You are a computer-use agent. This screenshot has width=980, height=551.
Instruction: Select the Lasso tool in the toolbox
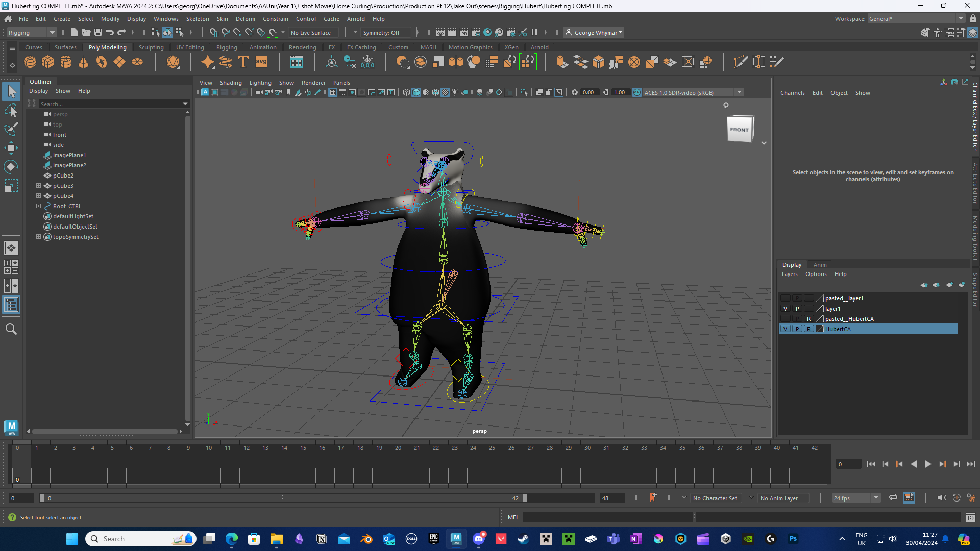pos(11,111)
